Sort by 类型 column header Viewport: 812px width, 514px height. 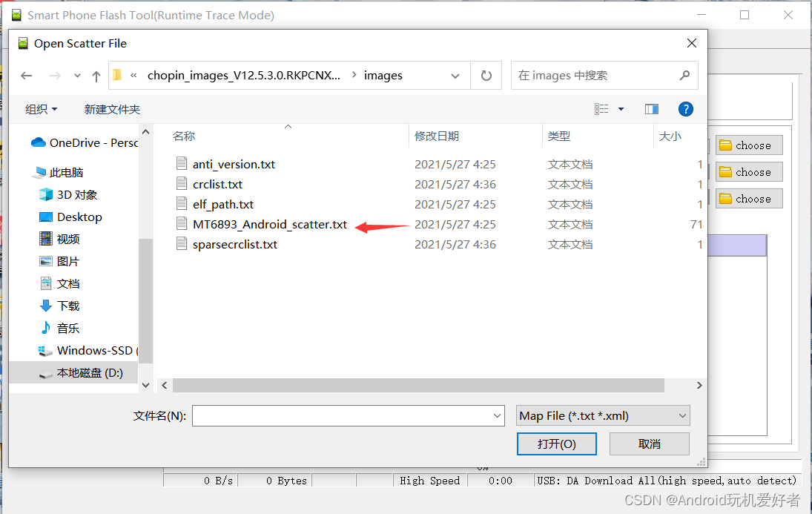coord(559,136)
